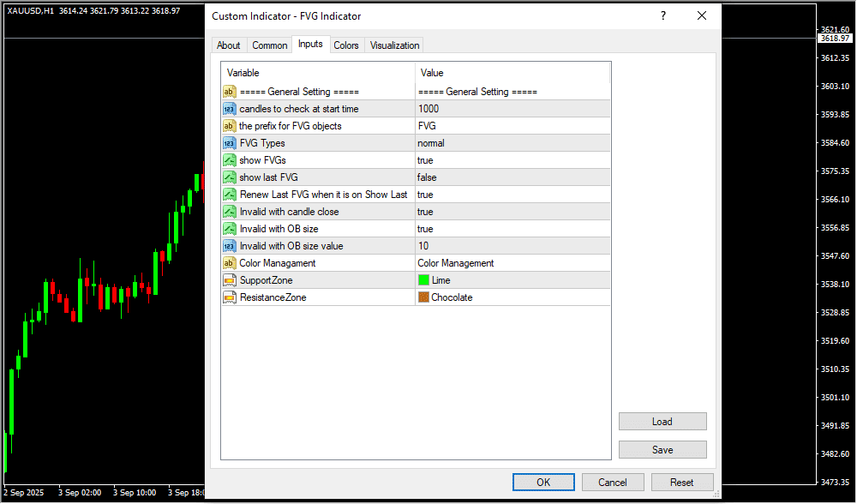The width and height of the screenshot is (857, 504).
Task: Open the show FVGs true value dropdown
Action: 512,160
